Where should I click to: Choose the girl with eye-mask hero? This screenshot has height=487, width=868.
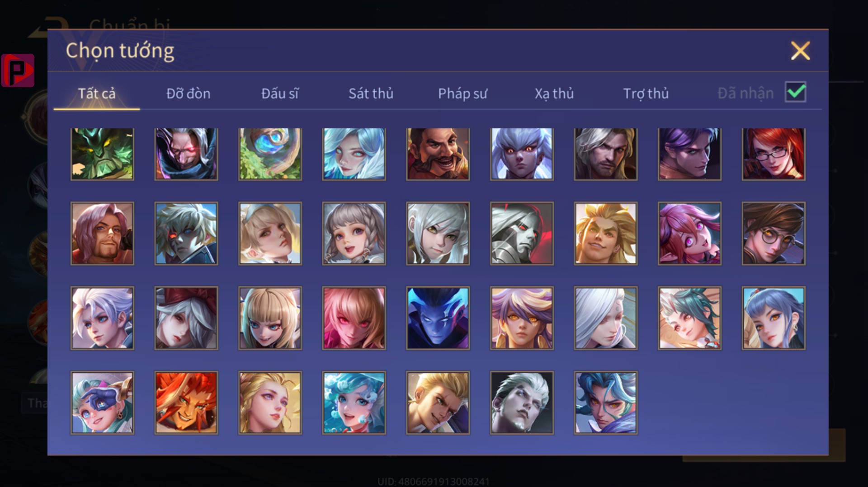click(x=102, y=403)
